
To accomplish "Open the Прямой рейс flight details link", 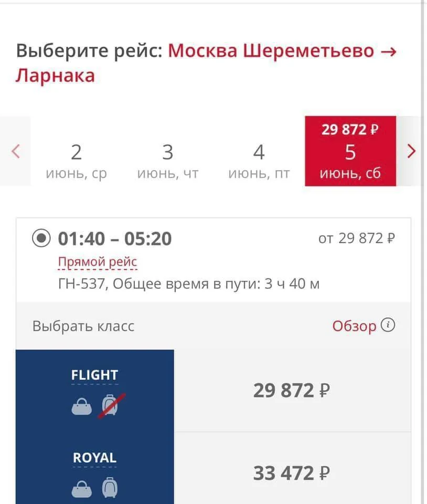I will pyautogui.click(x=98, y=262).
